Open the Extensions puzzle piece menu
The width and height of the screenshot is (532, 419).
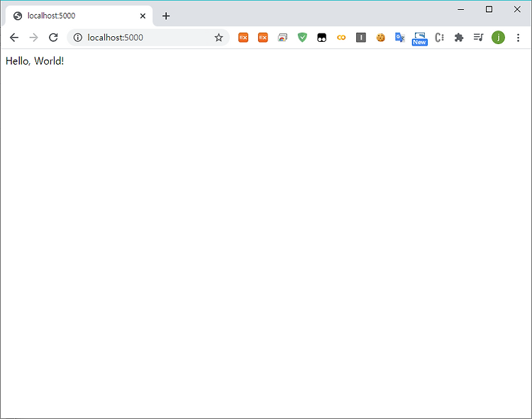(459, 38)
